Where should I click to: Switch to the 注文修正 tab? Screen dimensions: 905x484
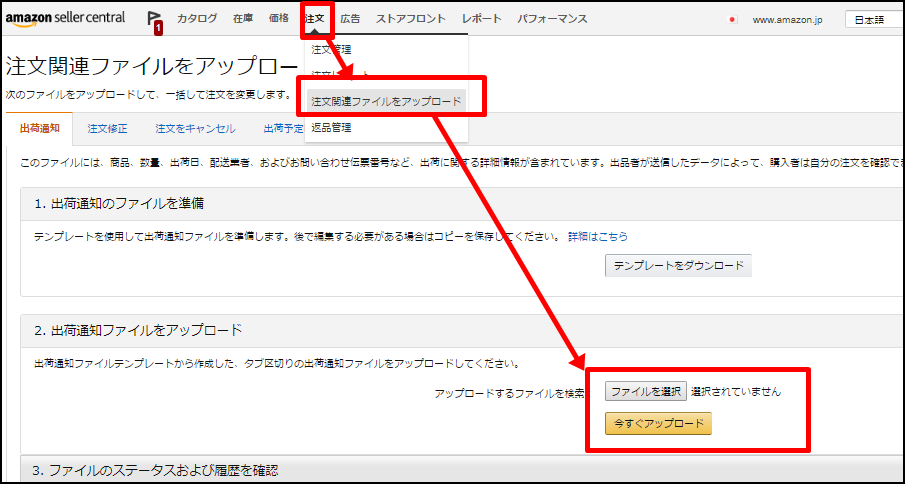[107, 129]
